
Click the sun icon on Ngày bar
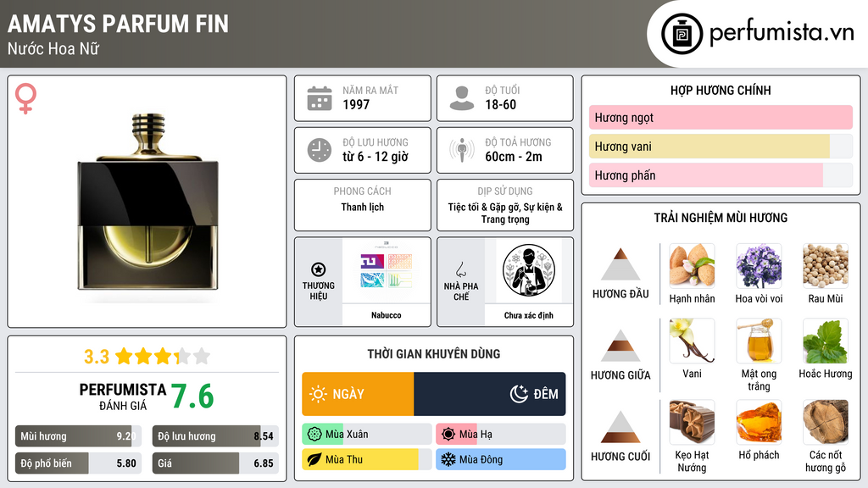coord(319,394)
